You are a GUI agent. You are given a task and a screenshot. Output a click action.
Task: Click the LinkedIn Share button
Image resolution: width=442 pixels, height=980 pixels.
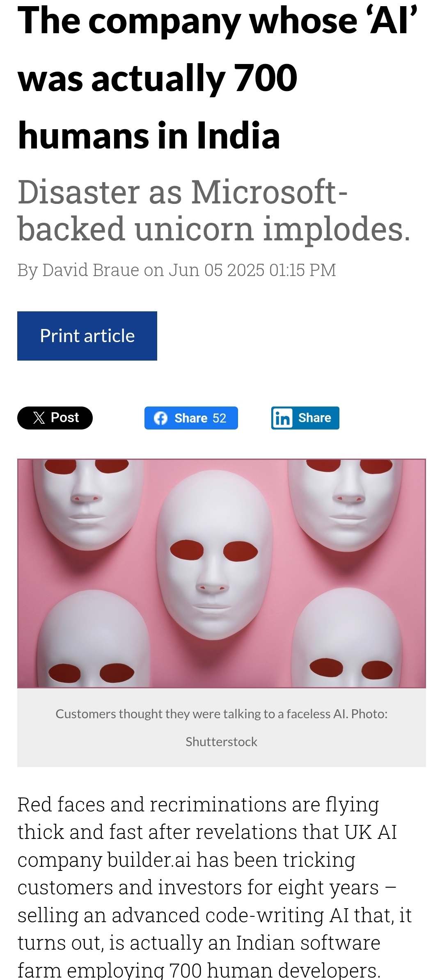point(305,418)
